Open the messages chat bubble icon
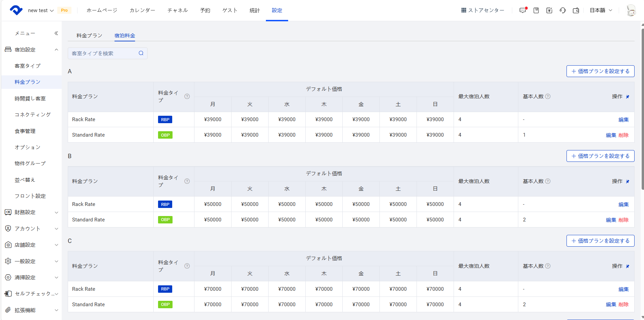Image resolution: width=644 pixels, height=320 pixels. [523, 10]
